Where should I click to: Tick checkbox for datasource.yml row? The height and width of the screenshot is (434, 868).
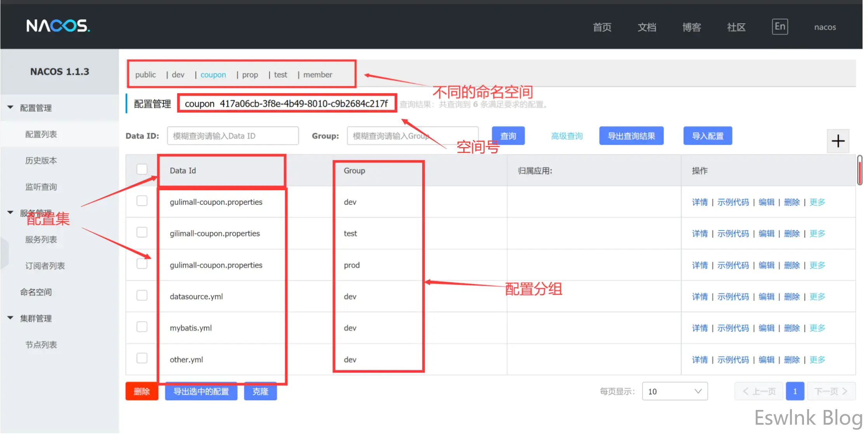(x=142, y=295)
